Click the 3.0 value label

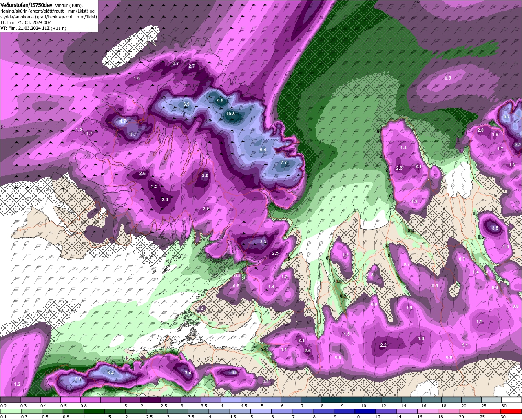click(205, 175)
